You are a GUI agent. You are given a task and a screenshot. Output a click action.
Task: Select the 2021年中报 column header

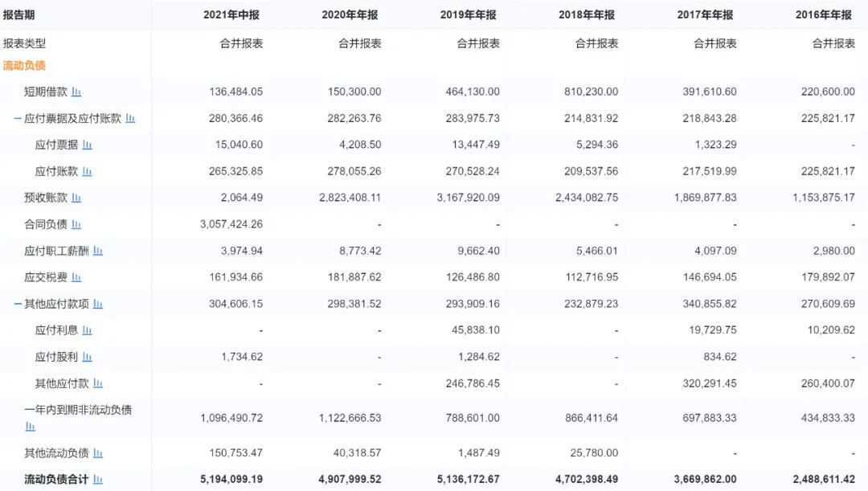coord(233,14)
